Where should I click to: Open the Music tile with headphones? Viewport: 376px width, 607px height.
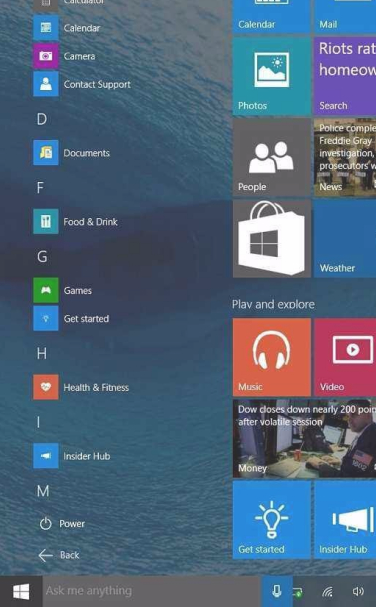(x=272, y=357)
